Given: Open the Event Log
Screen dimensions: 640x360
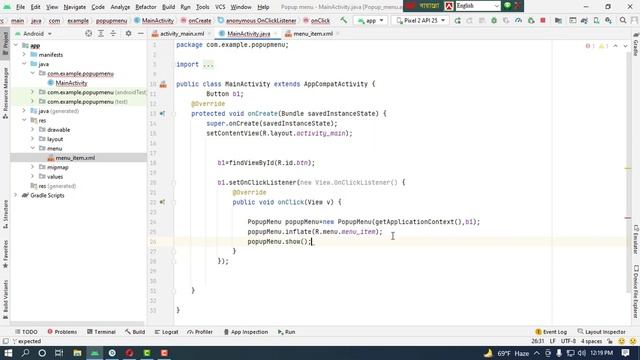Looking at the screenshot, I should (x=551, y=332).
